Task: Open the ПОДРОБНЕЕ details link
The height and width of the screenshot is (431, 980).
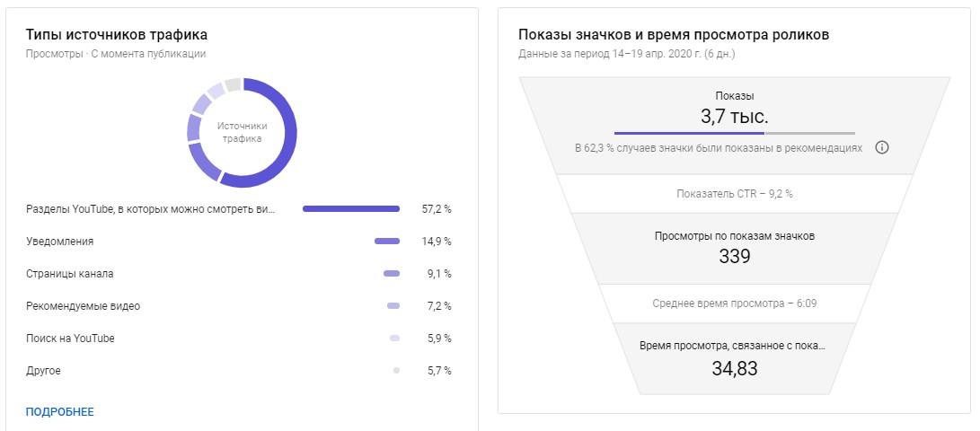Action: click(x=59, y=412)
